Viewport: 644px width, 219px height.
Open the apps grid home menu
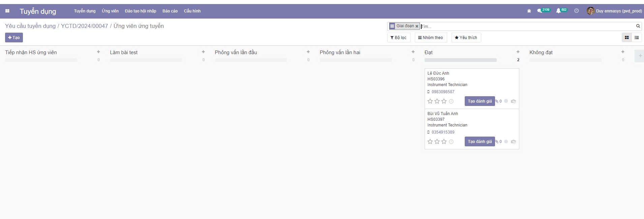pos(7,11)
